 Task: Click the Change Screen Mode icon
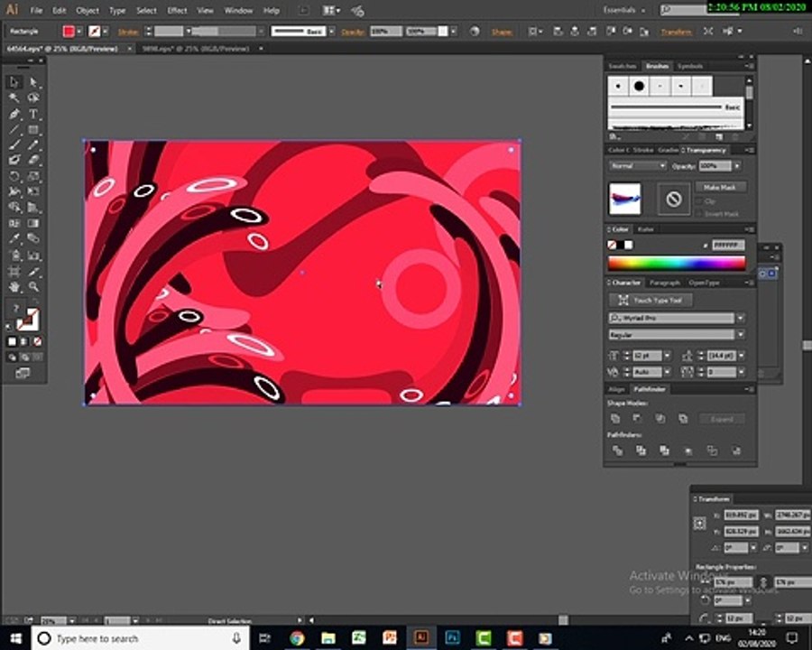coord(23,373)
